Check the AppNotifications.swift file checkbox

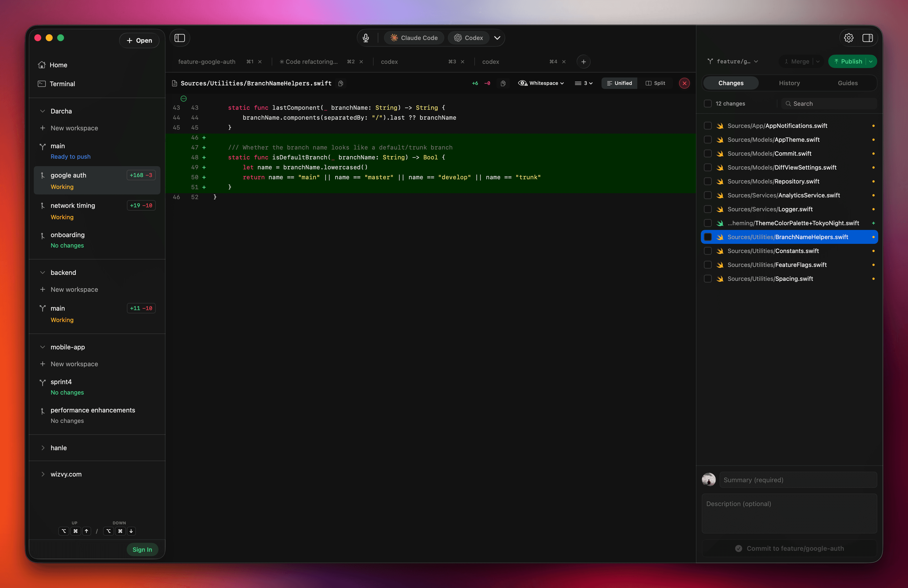click(708, 126)
